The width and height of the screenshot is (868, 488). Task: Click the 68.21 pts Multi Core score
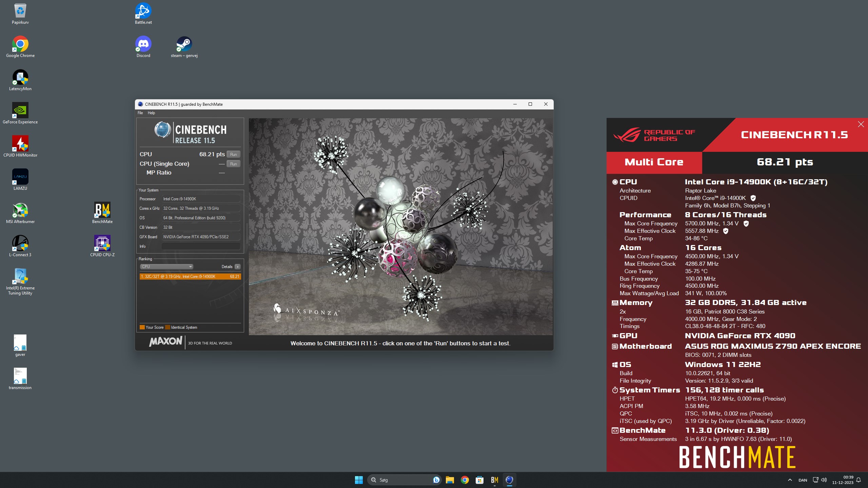tap(785, 162)
